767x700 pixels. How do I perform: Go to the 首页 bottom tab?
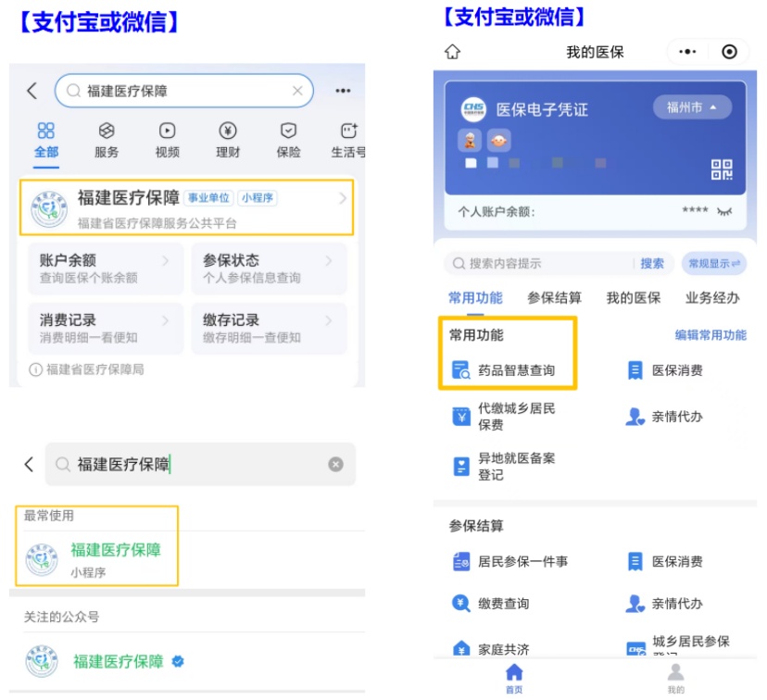(514, 678)
